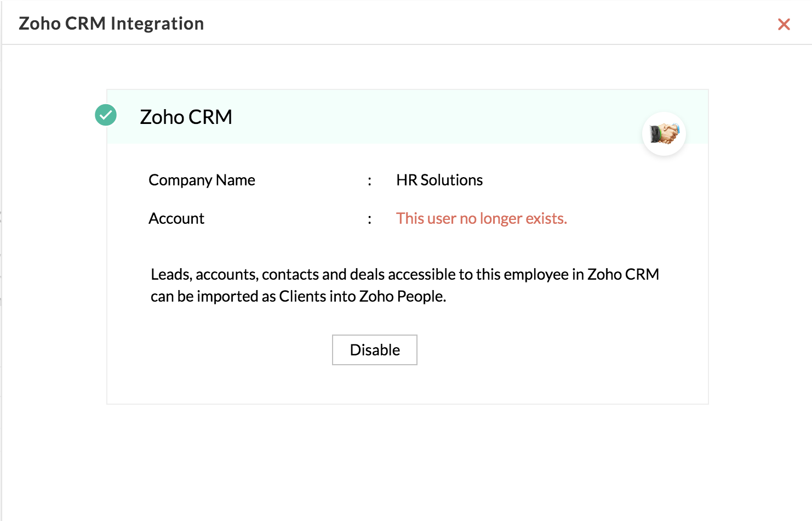Viewport: 812px width, 521px height.
Task: Click the 'Zoho People' words in the description
Action: 402,296
